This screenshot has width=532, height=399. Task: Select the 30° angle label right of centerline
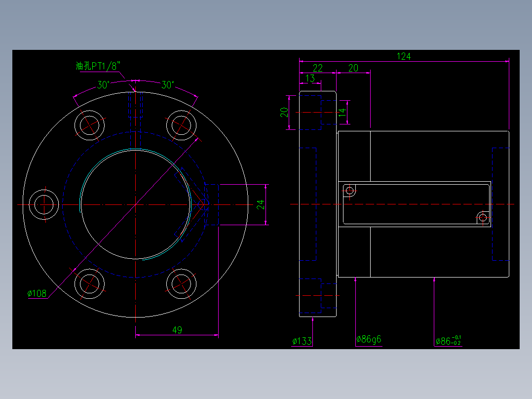(168, 84)
